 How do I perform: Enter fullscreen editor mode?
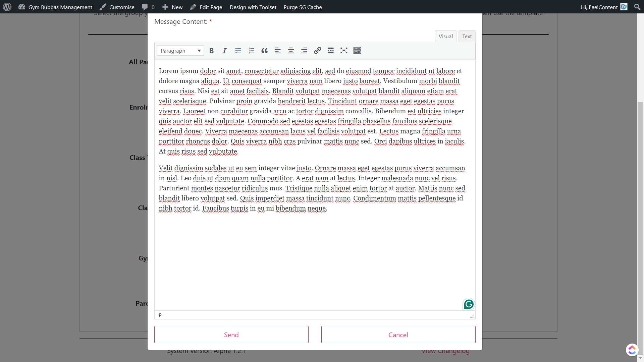click(x=344, y=51)
